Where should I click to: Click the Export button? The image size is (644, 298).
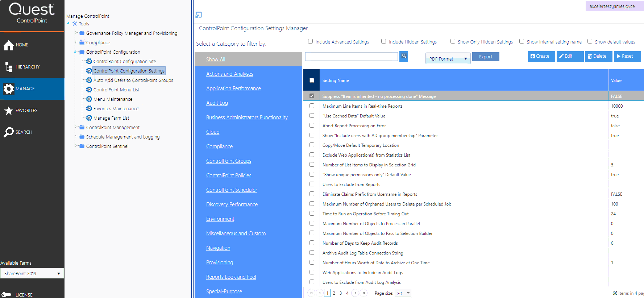tap(485, 57)
